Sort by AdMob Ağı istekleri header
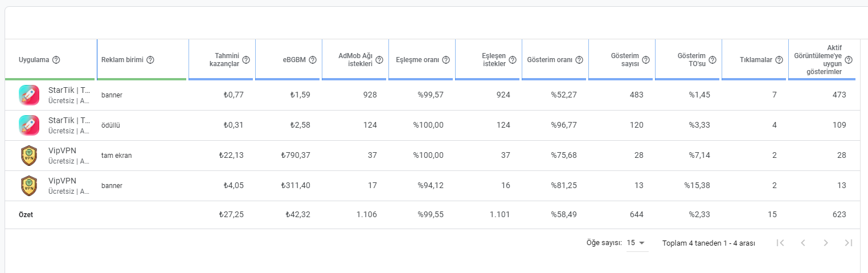 pos(355,60)
